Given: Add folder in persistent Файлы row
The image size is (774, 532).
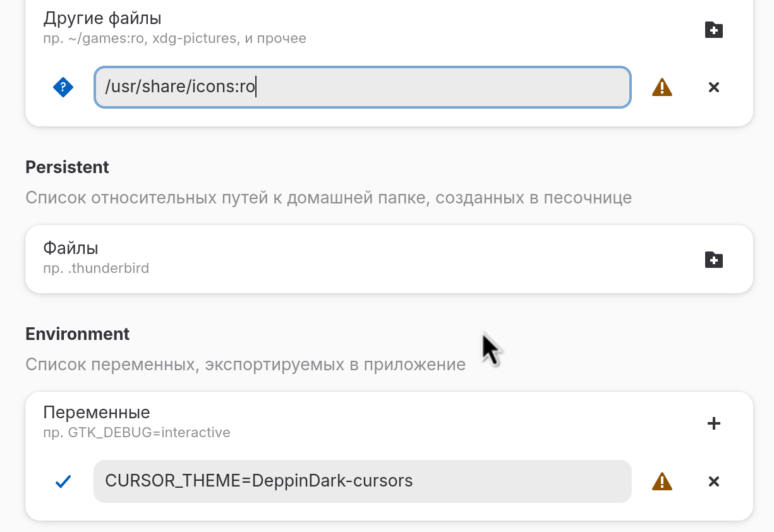Looking at the screenshot, I should pyautogui.click(x=713, y=260).
